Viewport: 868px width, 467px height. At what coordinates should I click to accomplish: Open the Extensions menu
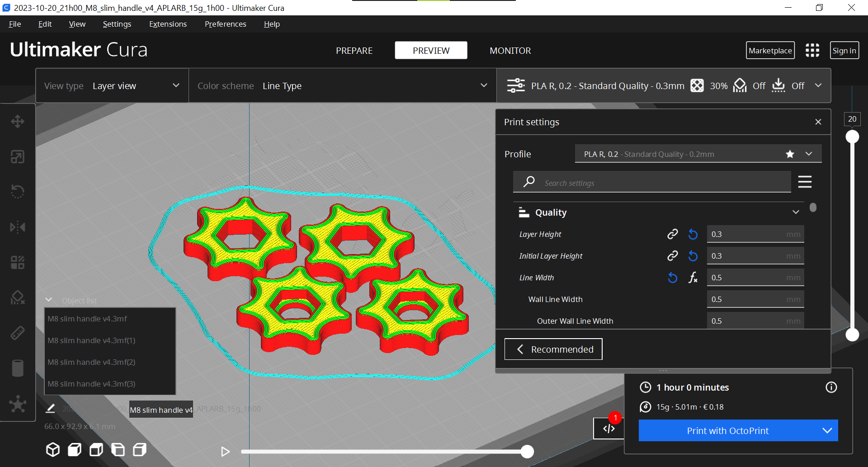click(168, 24)
